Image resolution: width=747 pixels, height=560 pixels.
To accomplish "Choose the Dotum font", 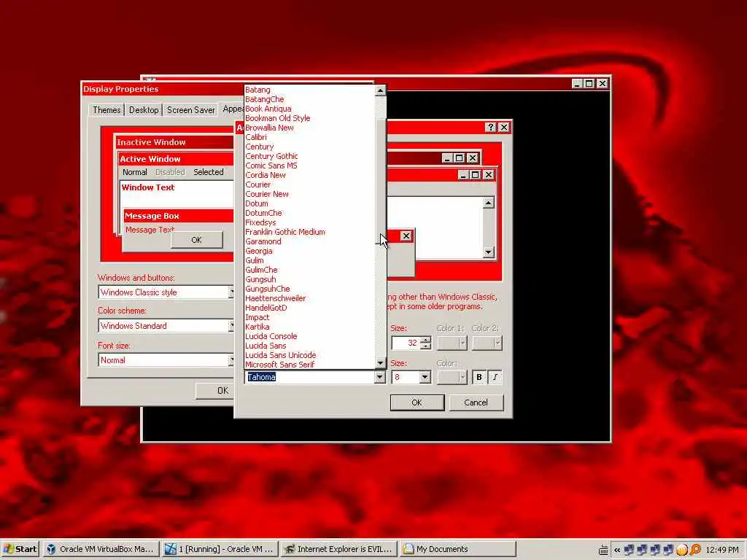I will click(x=257, y=203).
